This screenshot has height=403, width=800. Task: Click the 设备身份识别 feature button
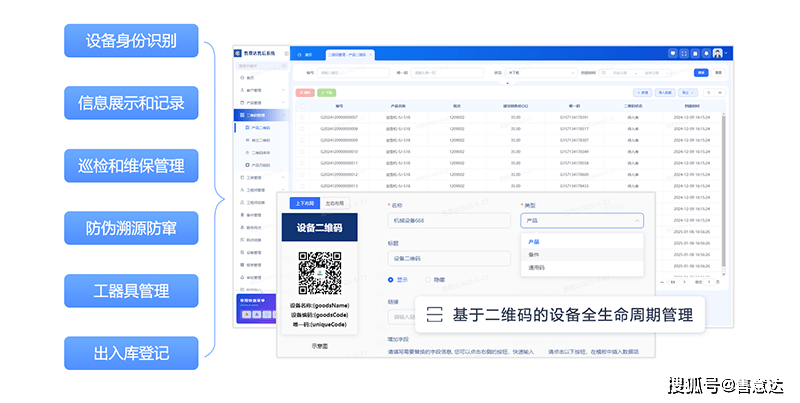click(130, 41)
